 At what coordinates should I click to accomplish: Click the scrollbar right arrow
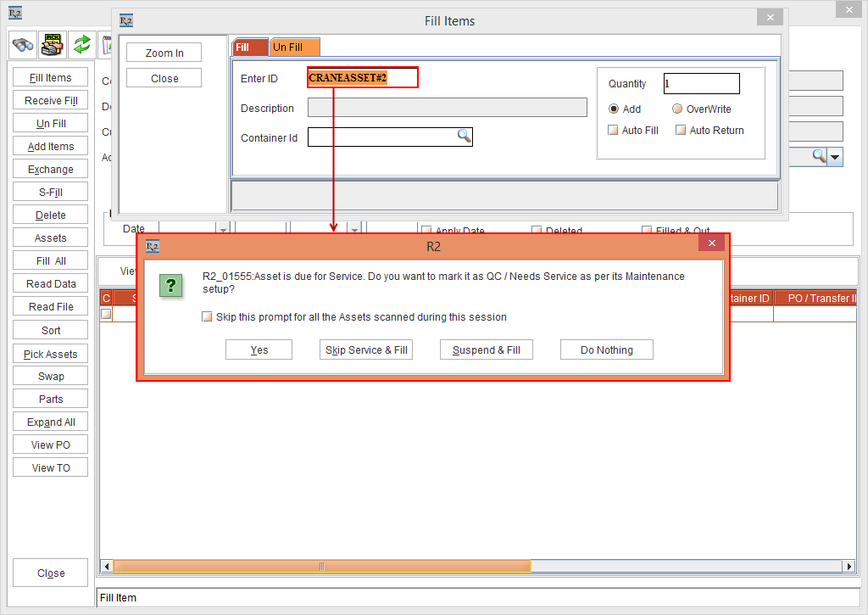click(849, 567)
